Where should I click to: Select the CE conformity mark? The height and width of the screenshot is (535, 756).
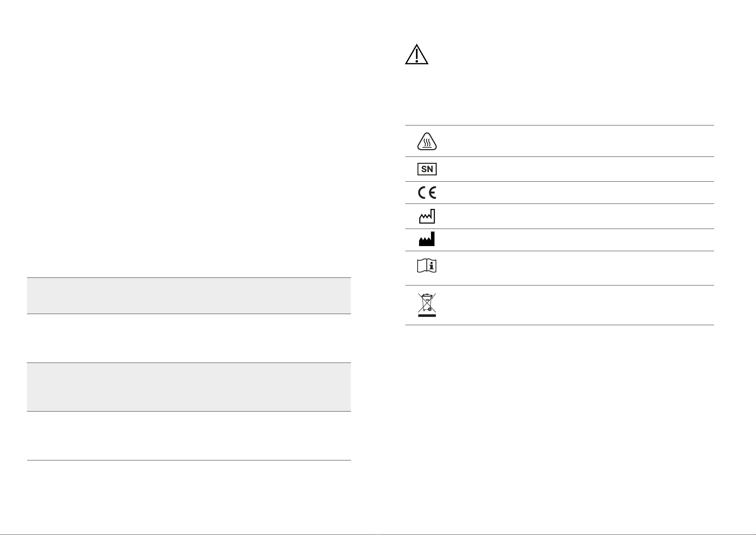(427, 192)
